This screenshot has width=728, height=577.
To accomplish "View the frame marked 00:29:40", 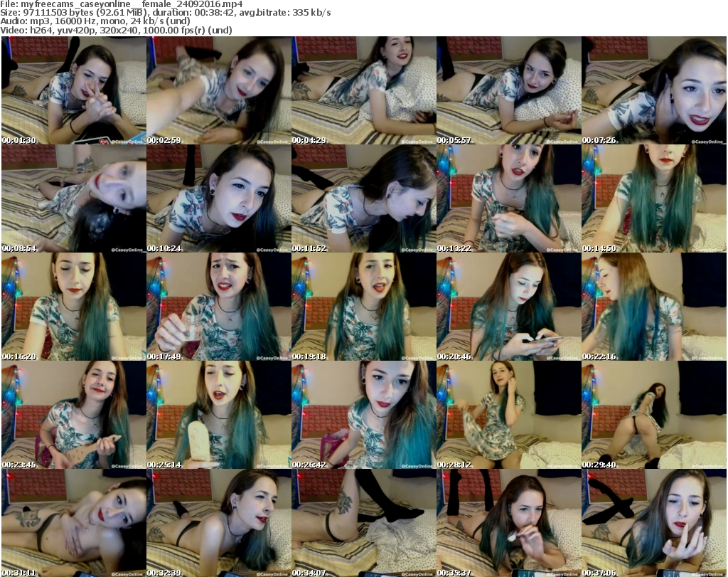I will tap(654, 415).
